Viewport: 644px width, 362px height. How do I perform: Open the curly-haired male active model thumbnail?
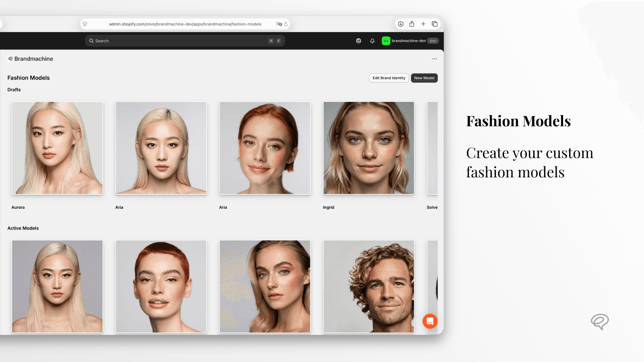click(369, 286)
